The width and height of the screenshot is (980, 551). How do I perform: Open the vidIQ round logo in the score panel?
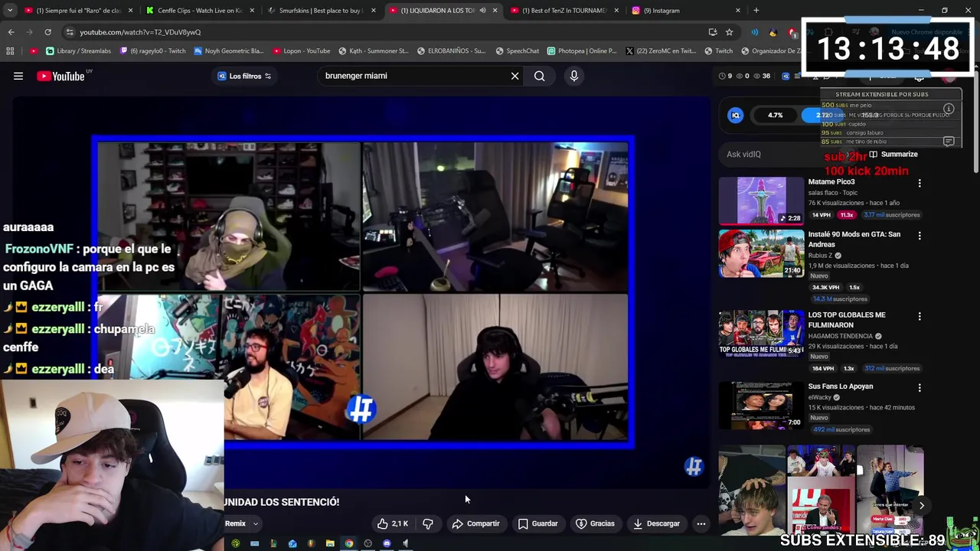pos(735,115)
